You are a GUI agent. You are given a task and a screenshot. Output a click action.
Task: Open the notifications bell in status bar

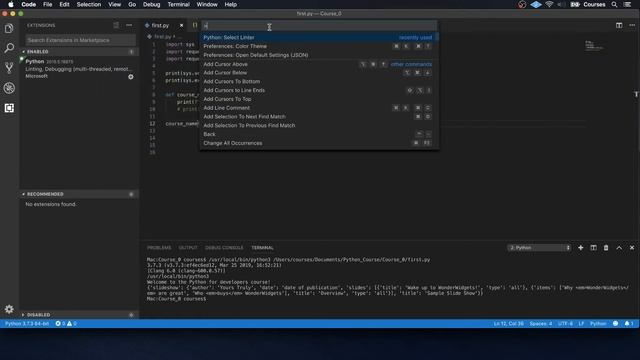[x=629, y=324]
